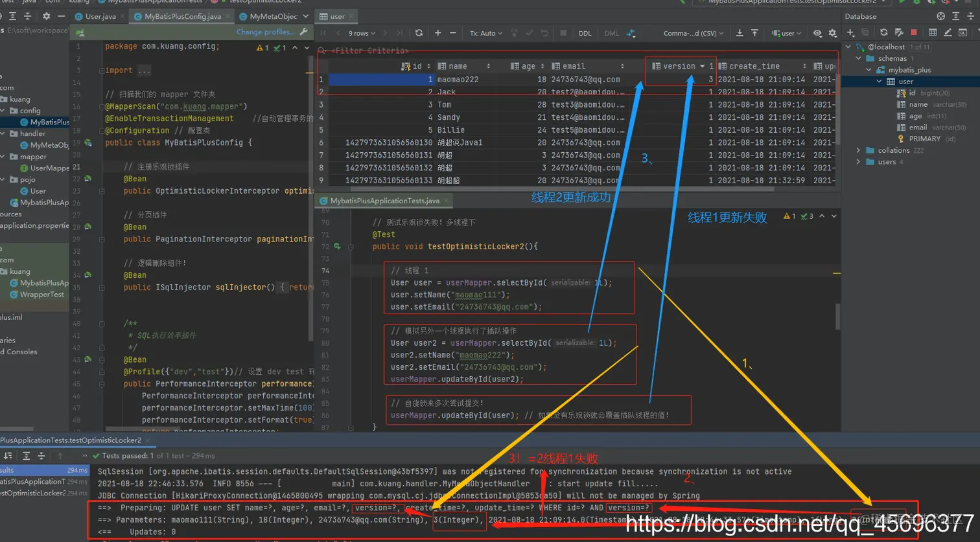Collapse the schemas folder node
980x542 pixels.
(x=859, y=58)
